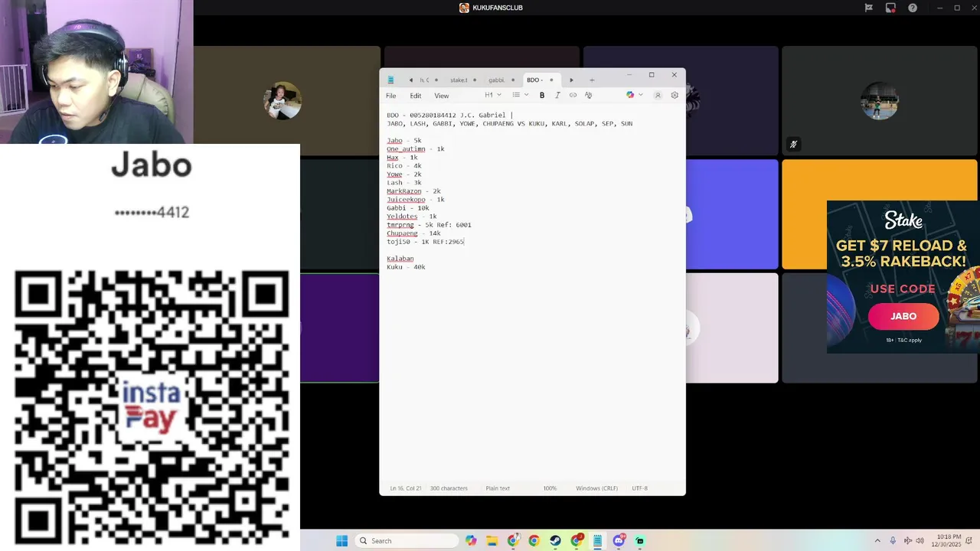The image size is (980, 551).
Task: Open Discord from the taskbar
Action: point(619,540)
